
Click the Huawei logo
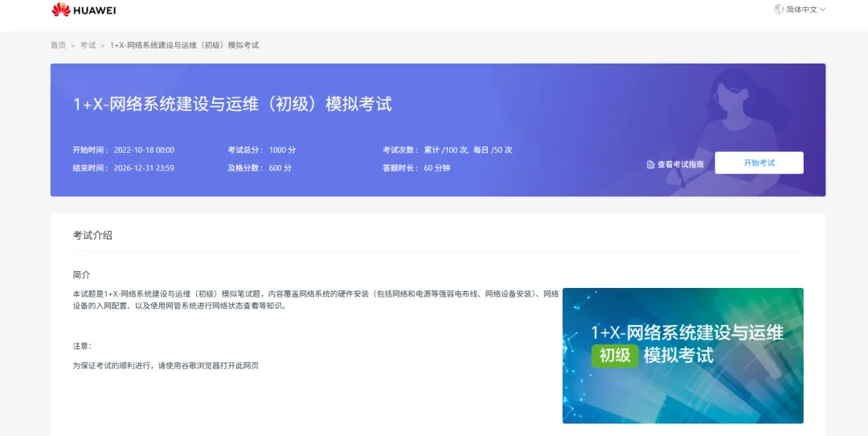click(x=84, y=10)
